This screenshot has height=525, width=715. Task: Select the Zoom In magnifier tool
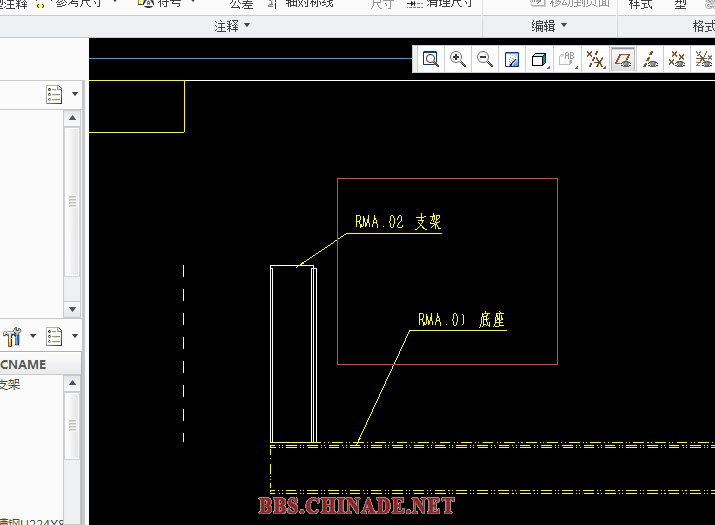458,60
